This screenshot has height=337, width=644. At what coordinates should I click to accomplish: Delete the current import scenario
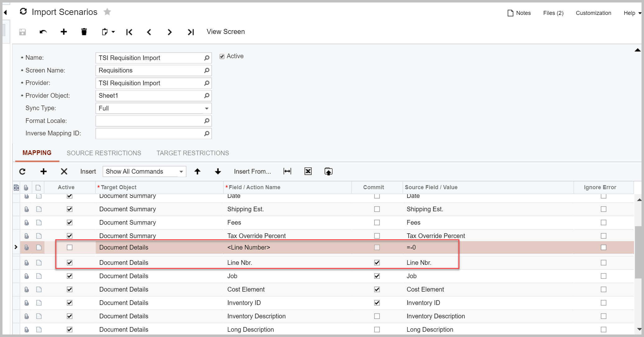pyautogui.click(x=84, y=31)
